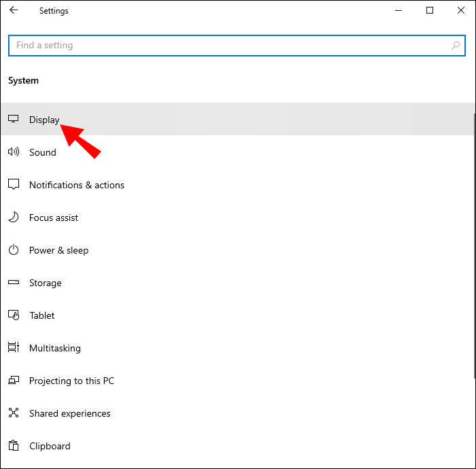The height and width of the screenshot is (469, 476).
Task: Click the Multitasking icon
Action: pyautogui.click(x=14, y=348)
